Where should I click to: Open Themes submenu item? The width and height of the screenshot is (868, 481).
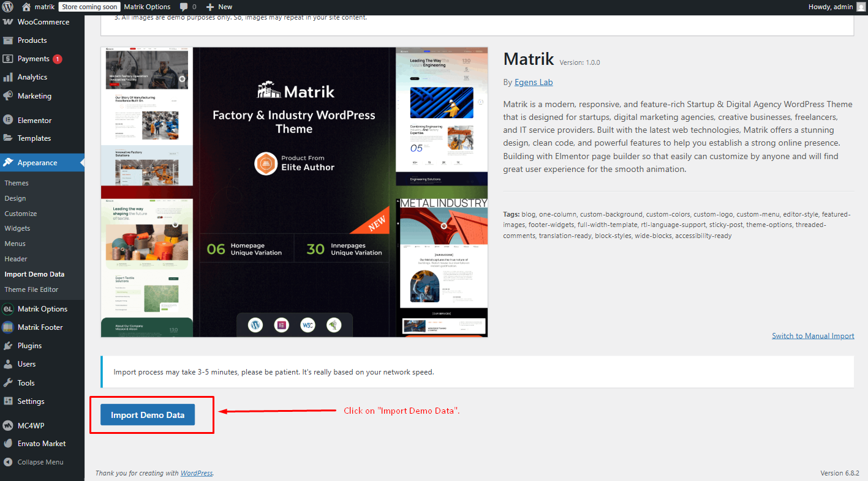point(17,183)
